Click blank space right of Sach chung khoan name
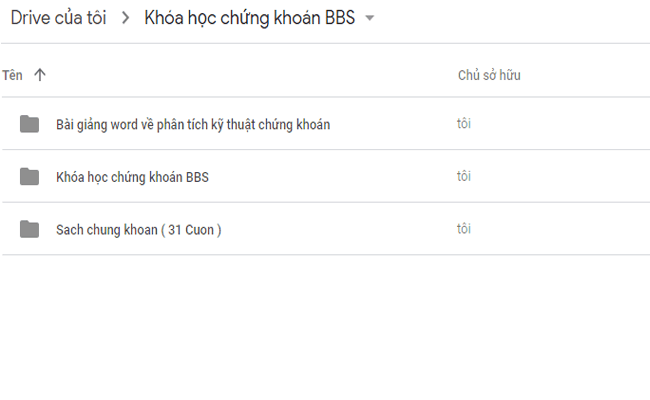This screenshot has width=650, height=400. (x=330, y=230)
